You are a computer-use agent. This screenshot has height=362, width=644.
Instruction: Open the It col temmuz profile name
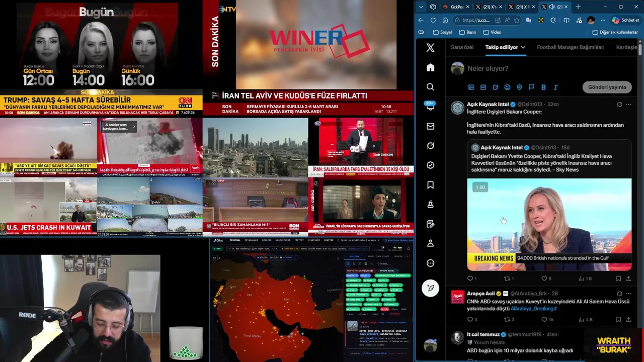(x=483, y=334)
